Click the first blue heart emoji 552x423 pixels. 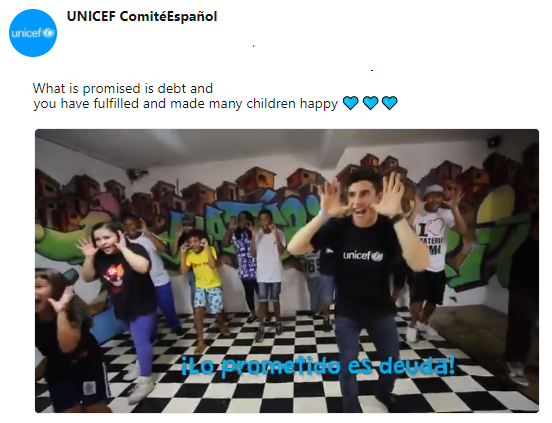point(351,103)
